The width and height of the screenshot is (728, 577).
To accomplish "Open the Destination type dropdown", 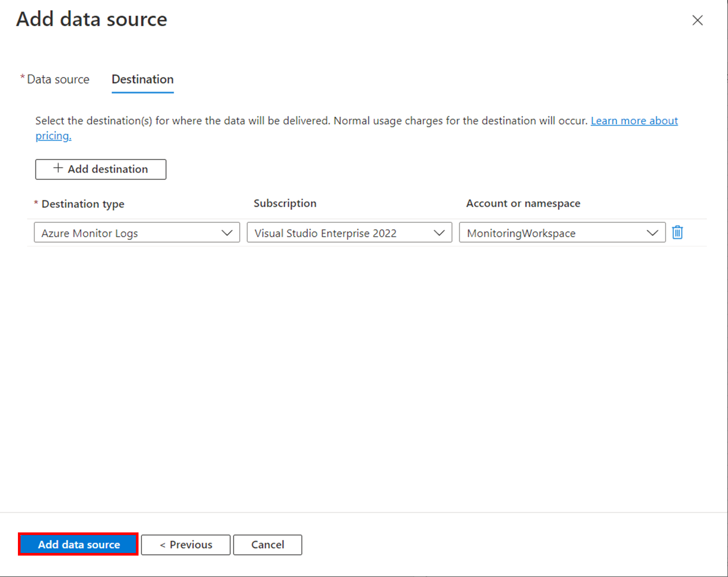I will [137, 233].
